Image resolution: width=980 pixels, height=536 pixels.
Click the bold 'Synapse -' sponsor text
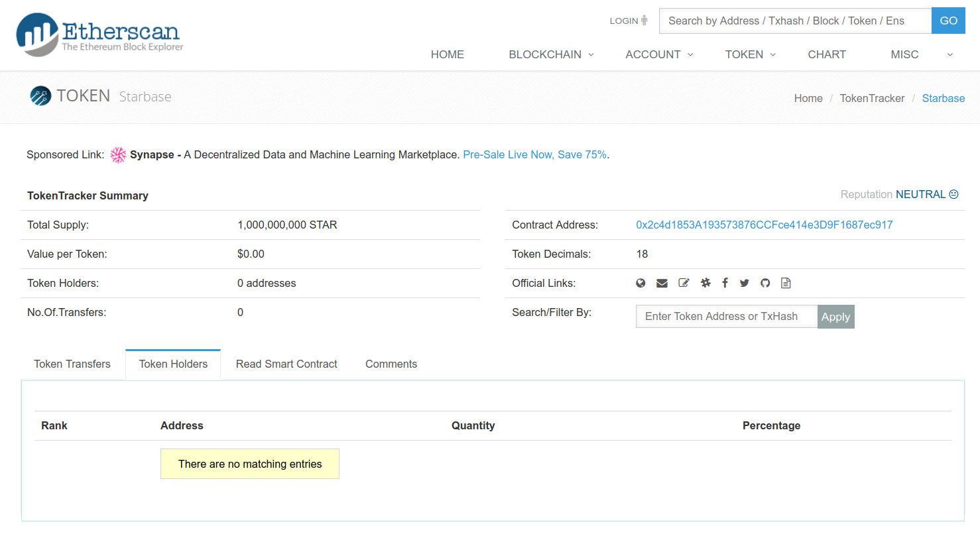155,154
